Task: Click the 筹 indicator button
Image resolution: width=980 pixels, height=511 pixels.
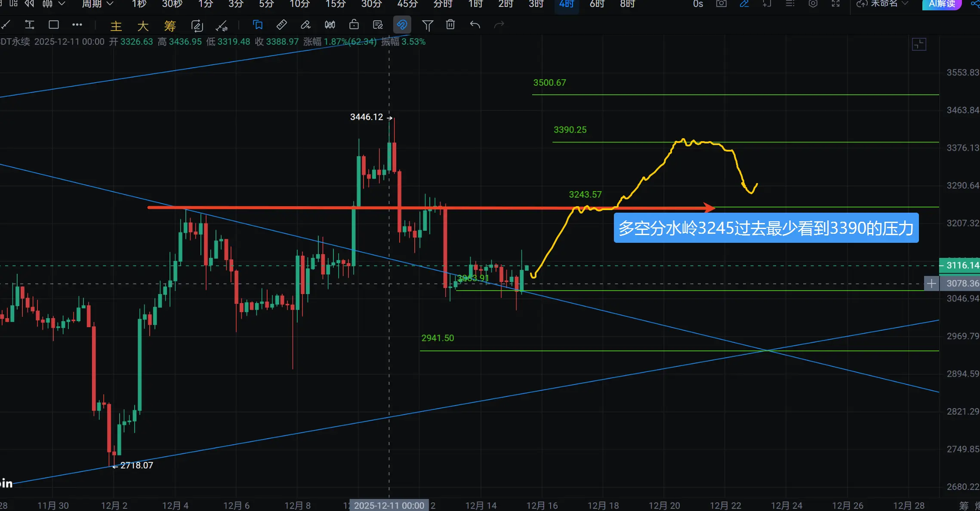Action: tap(169, 26)
